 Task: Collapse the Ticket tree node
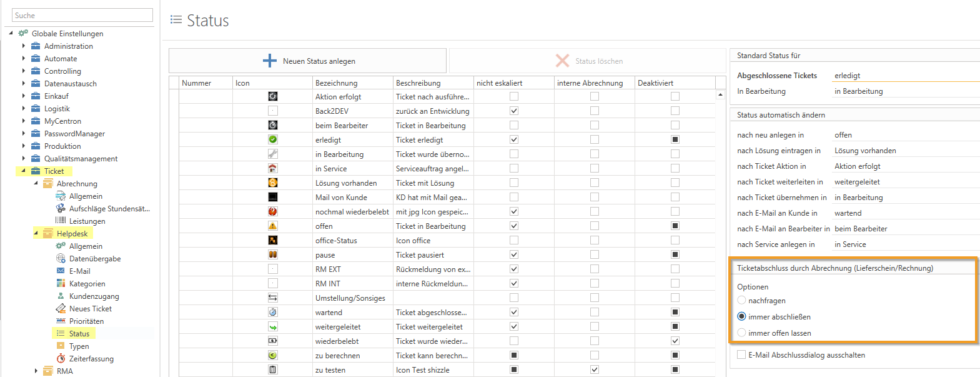(x=24, y=171)
